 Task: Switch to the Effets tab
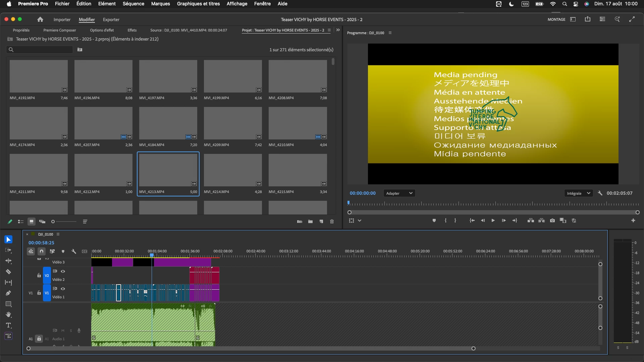[132, 30]
